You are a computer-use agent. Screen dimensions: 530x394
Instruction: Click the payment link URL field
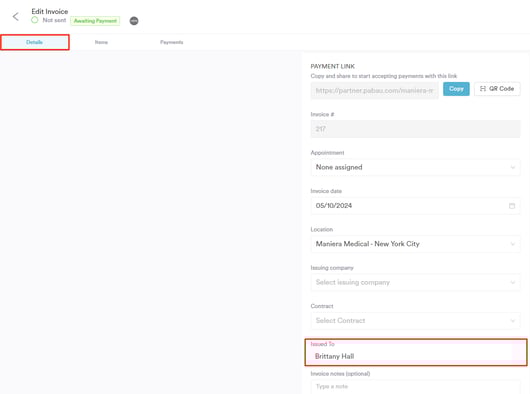(x=375, y=91)
